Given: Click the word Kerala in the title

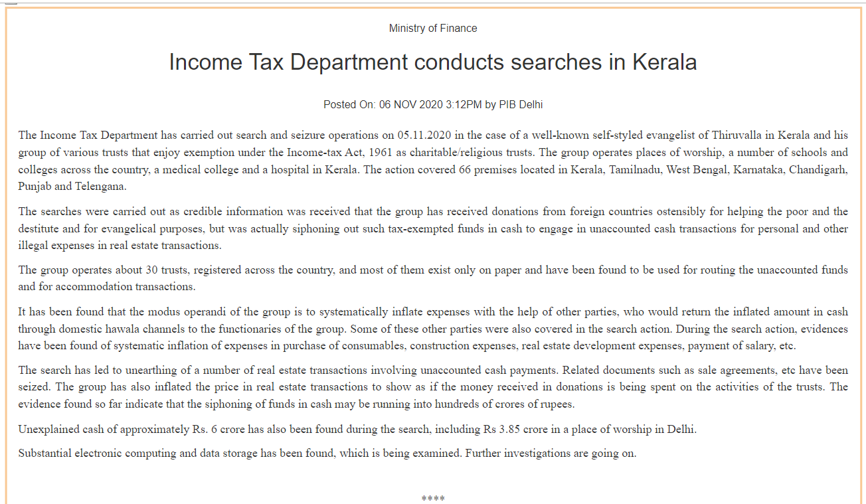Looking at the screenshot, I should coord(664,62).
